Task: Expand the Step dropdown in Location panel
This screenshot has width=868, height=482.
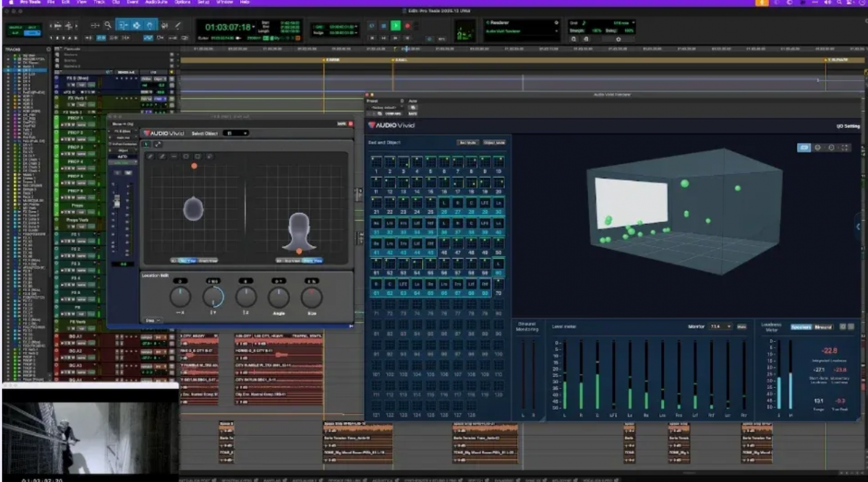Action: pos(153,319)
